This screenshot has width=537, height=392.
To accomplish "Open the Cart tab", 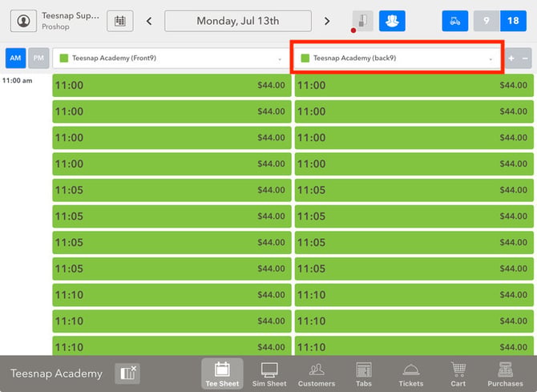I will [x=458, y=374].
